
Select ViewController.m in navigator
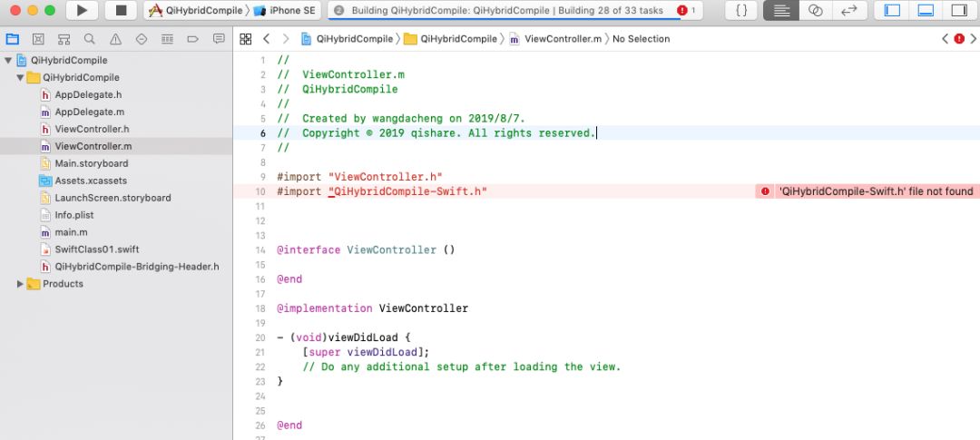click(116, 146)
